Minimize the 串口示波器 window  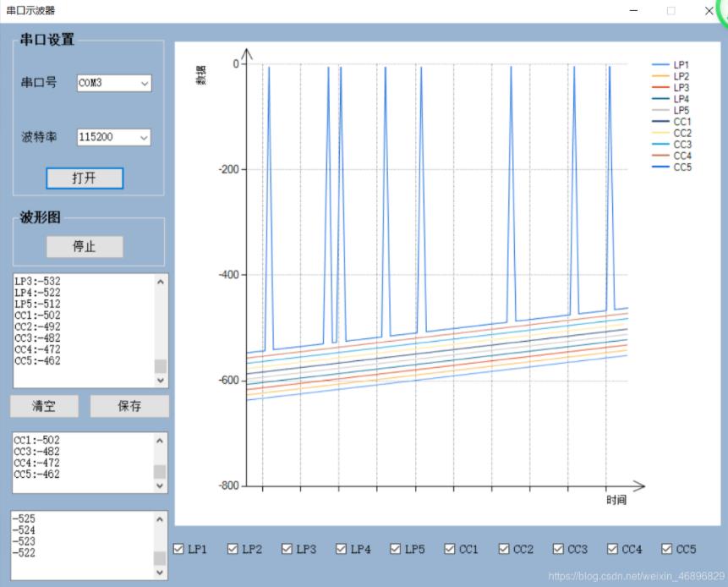click(x=633, y=11)
